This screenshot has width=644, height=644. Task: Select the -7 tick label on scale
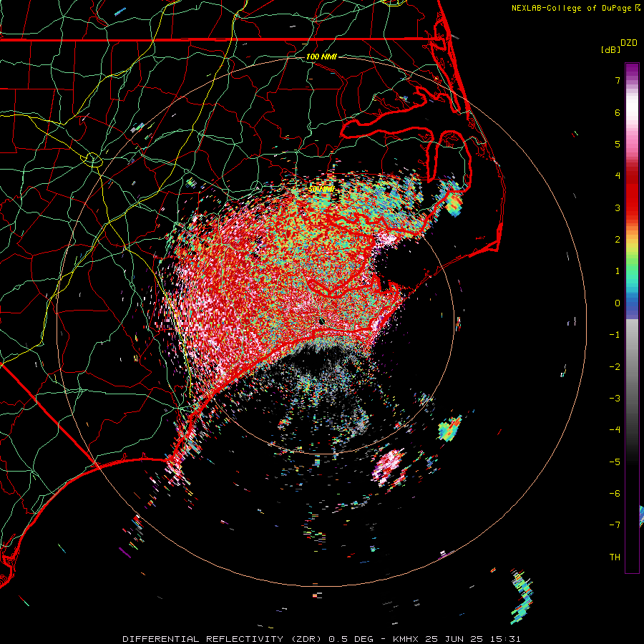pos(615,525)
